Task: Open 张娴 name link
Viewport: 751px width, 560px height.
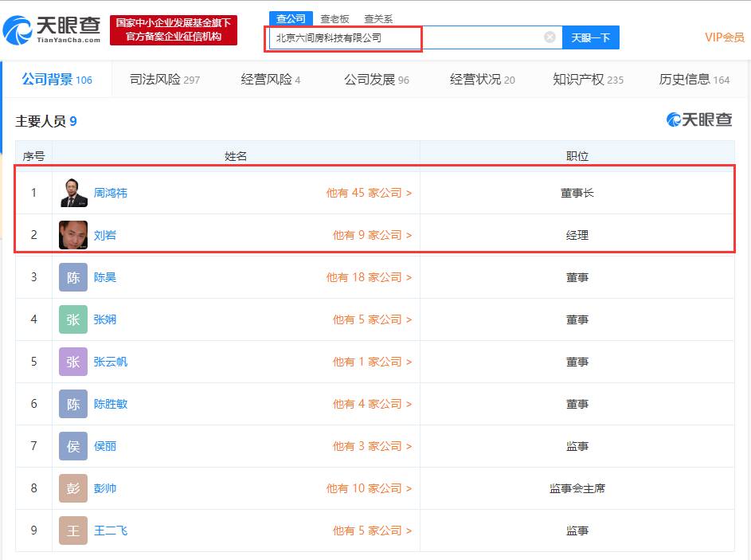Action: pyautogui.click(x=105, y=319)
